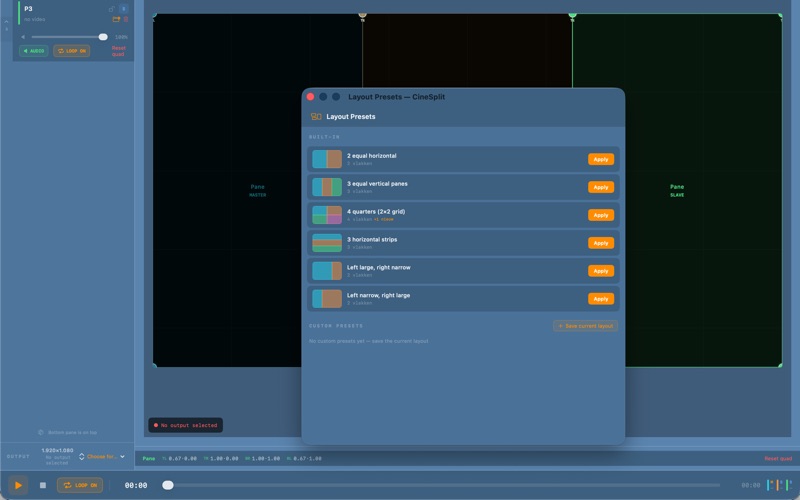Viewport: 800px width, 500px height.
Task: Toggle LOOP ON in the P3 panel
Action: click(71, 51)
